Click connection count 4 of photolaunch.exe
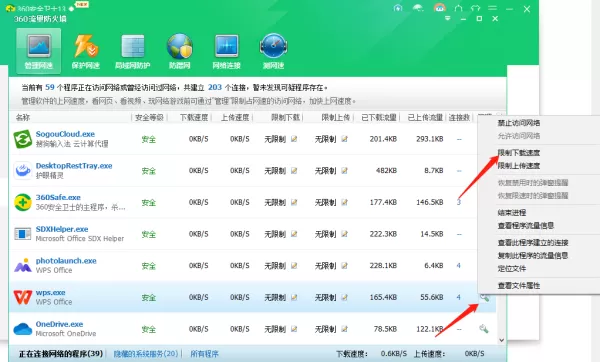 458,266
